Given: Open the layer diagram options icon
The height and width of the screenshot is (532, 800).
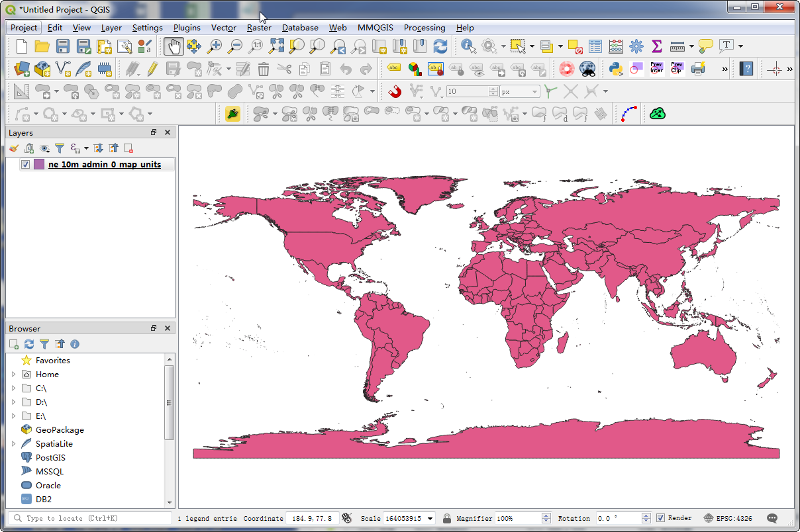Looking at the screenshot, I should point(415,68).
